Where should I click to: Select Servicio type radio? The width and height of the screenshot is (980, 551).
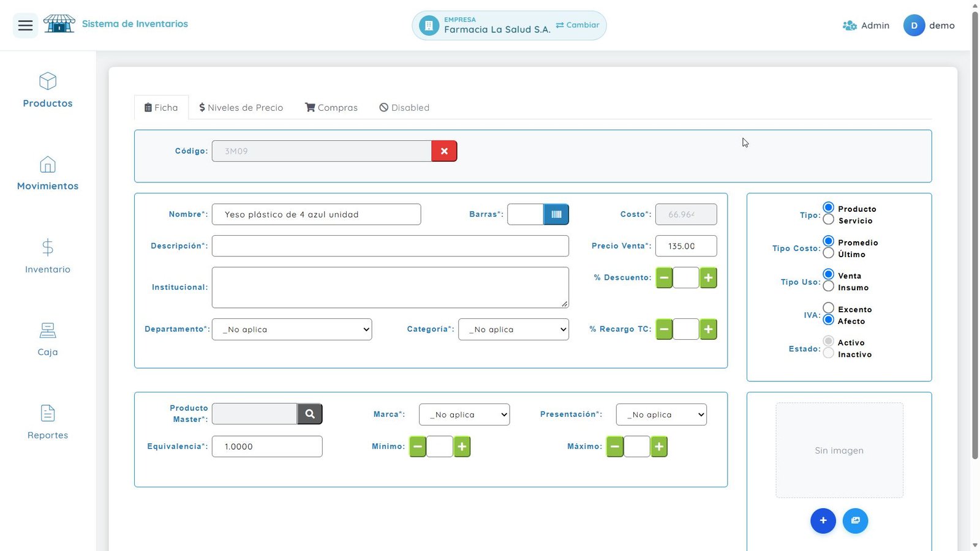coord(829,219)
